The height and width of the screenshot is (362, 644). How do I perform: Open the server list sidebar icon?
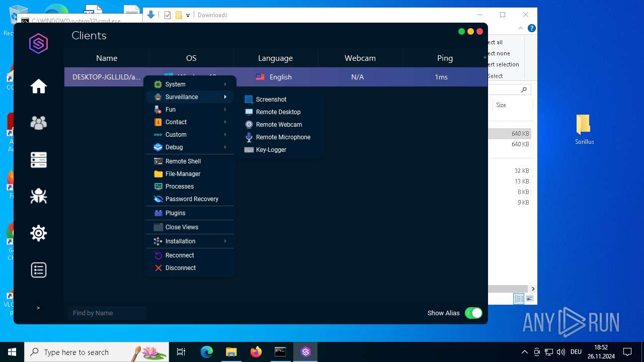click(x=39, y=160)
